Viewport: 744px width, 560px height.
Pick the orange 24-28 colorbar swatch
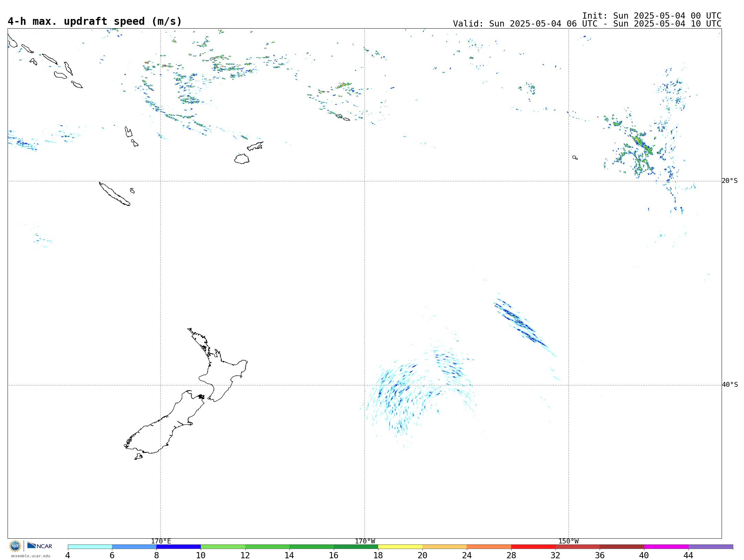pos(489,547)
